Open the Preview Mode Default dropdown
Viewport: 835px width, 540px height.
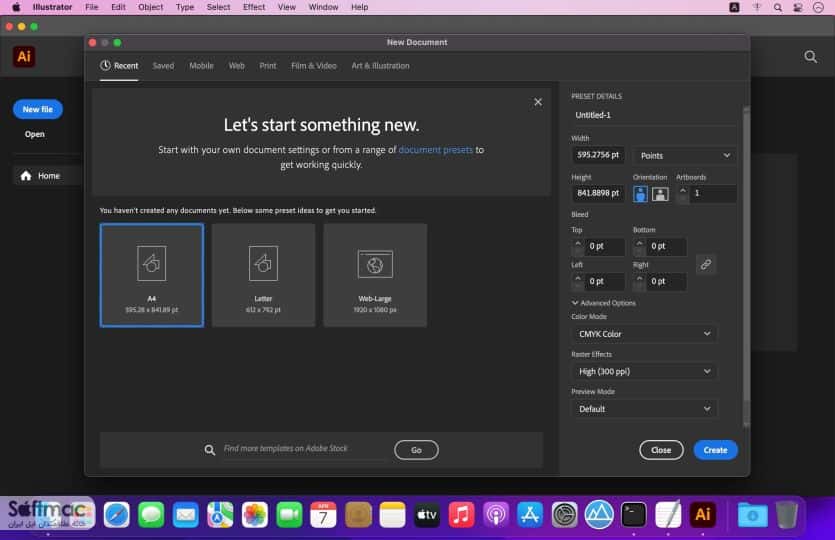(644, 409)
